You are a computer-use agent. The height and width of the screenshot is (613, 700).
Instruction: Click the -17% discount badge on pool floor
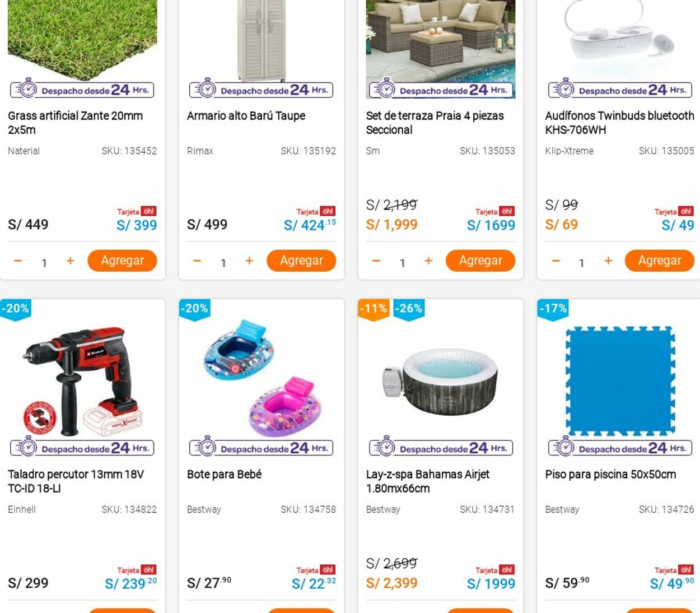click(553, 309)
